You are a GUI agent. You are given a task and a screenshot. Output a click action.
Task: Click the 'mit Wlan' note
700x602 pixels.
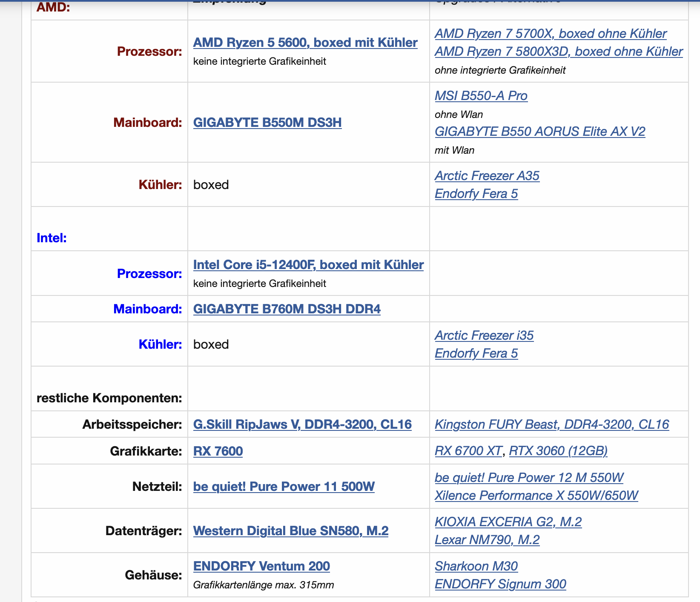pyautogui.click(x=454, y=150)
